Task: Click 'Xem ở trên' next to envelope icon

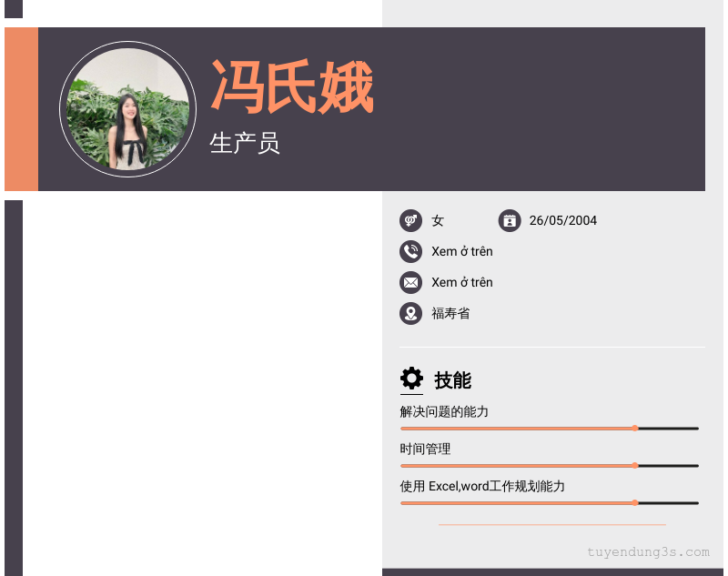Action: (461, 283)
